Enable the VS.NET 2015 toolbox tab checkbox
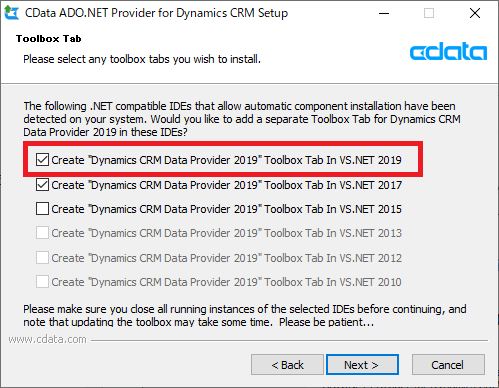Image resolution: width=499 pixels, height=388 pixels. 42,209
